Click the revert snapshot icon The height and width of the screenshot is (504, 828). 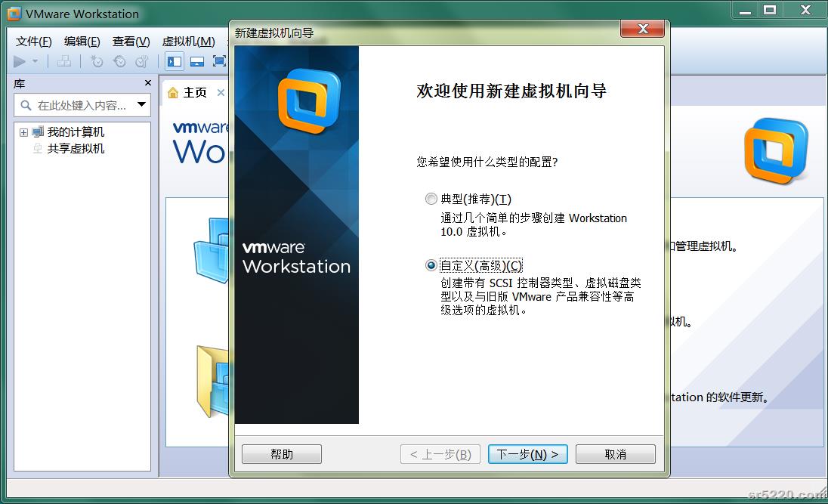click(x=120, y=61)
